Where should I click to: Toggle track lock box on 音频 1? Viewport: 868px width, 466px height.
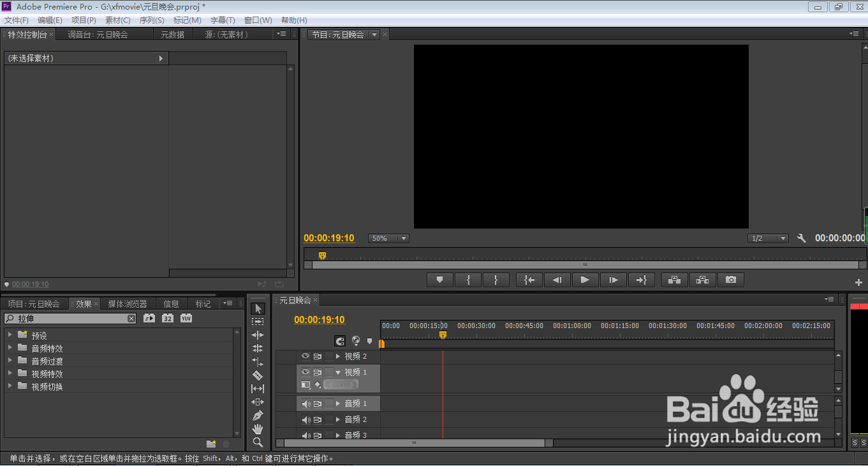[x=329, y=403]
